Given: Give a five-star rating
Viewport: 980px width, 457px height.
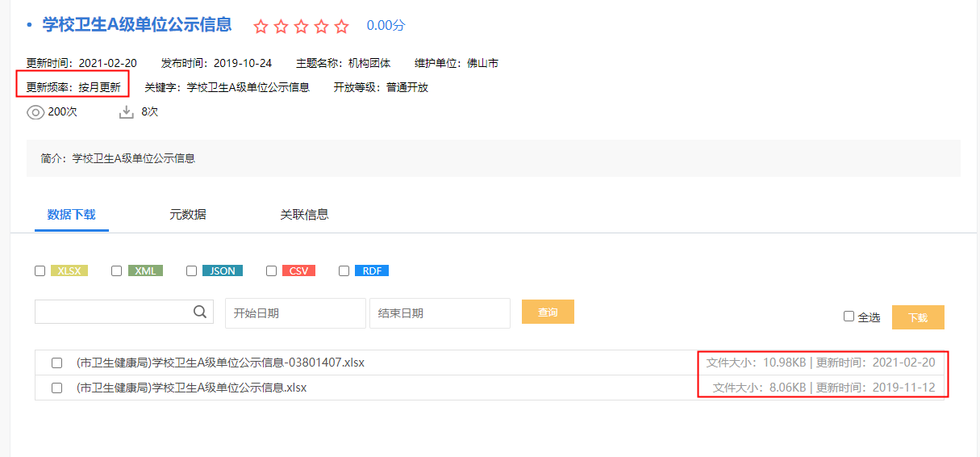Looking at the screenshot, I should point(341,27).
